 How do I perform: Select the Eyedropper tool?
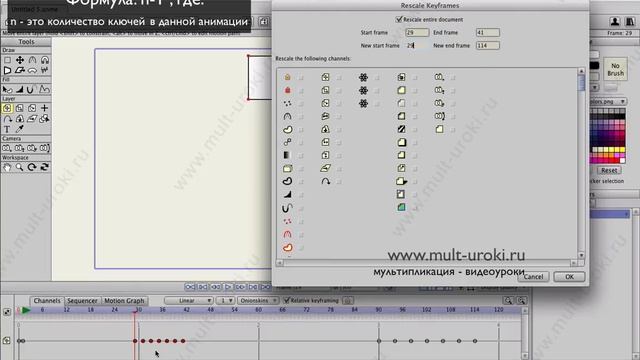pos(20,129)
